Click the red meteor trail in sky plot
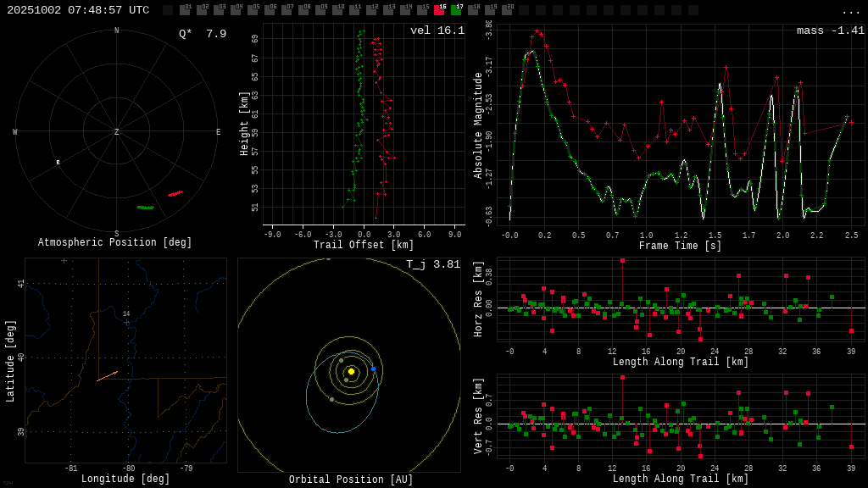The width and height of the screenshot is (868, 488). (x=175, y=194)
